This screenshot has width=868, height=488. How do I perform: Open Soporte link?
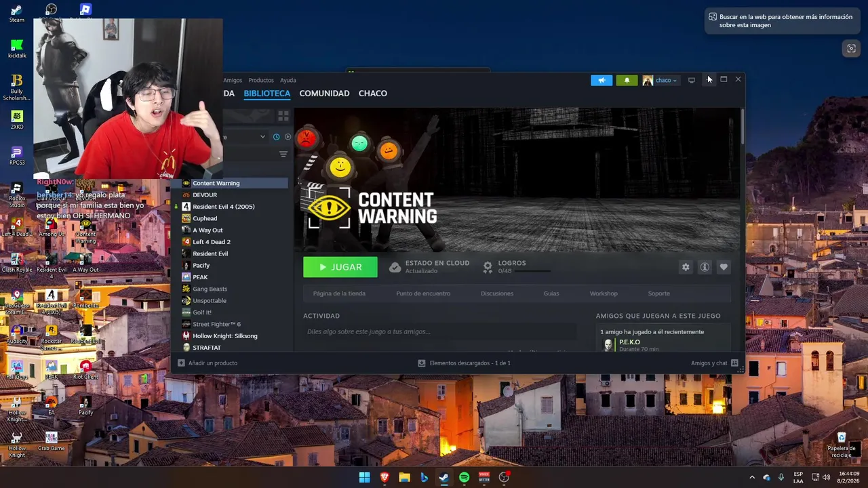659,293
